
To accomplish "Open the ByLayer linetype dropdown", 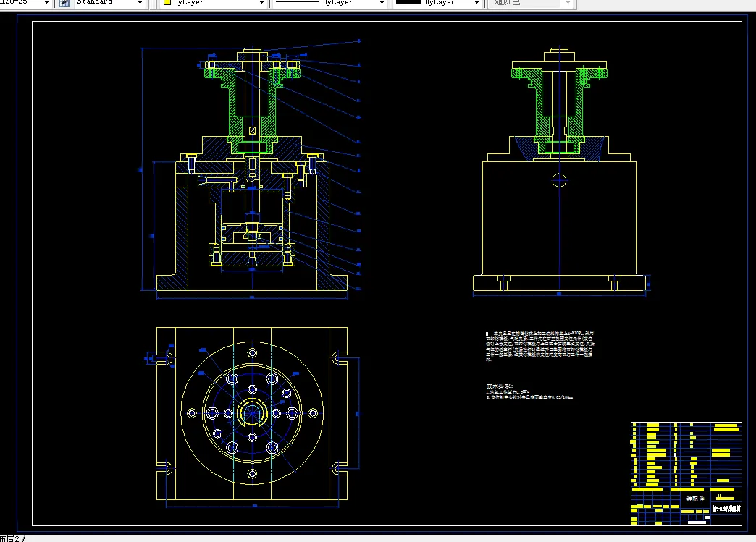I will pyautogui.click(x=382, y=2).
